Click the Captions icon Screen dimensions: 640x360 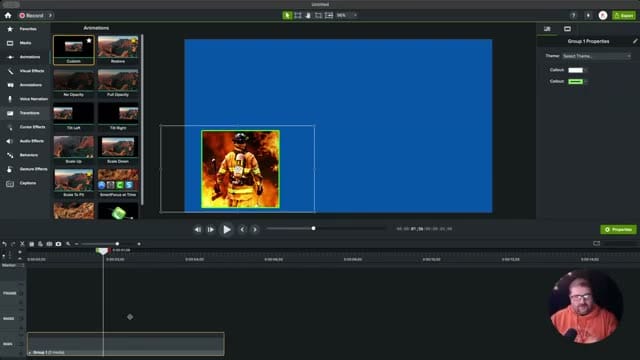pyautogui.click(x=10, y=184)
